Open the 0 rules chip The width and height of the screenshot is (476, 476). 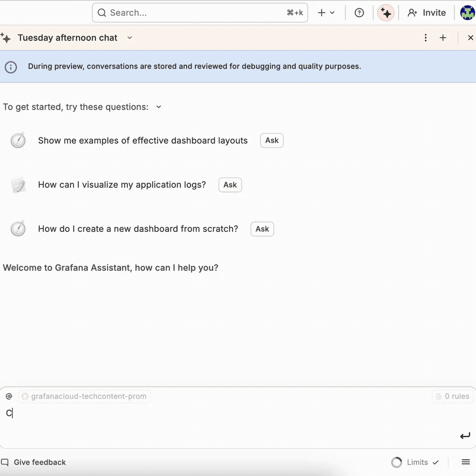pos(453,396)
